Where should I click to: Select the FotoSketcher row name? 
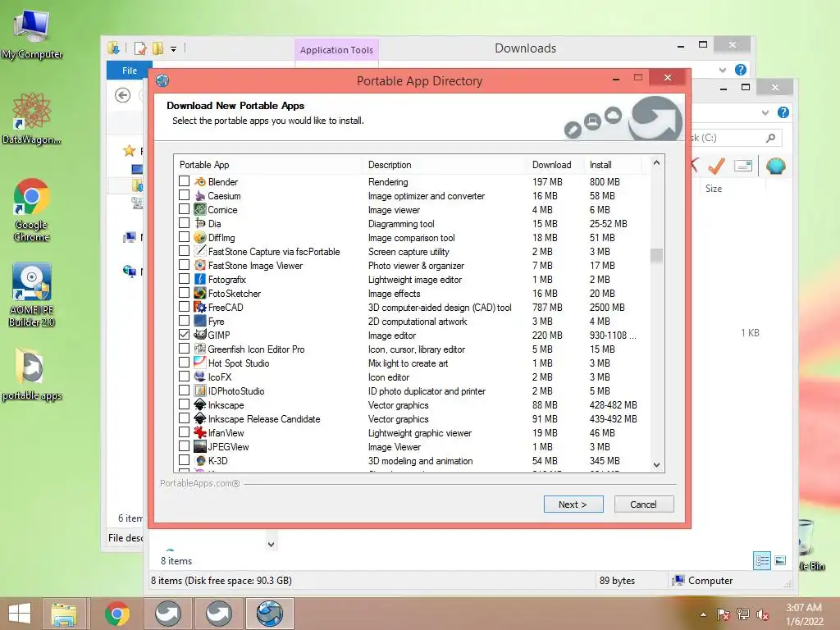235,294
